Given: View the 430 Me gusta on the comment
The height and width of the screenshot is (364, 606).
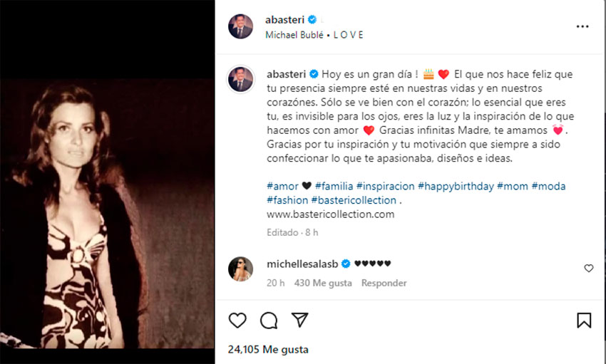Looking at the screenshot, I should click(323, 284).
